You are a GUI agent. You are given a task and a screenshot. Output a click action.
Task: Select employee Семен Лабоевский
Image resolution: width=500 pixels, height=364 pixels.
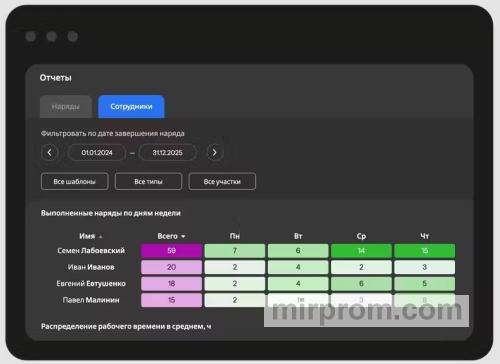(91, 251)
